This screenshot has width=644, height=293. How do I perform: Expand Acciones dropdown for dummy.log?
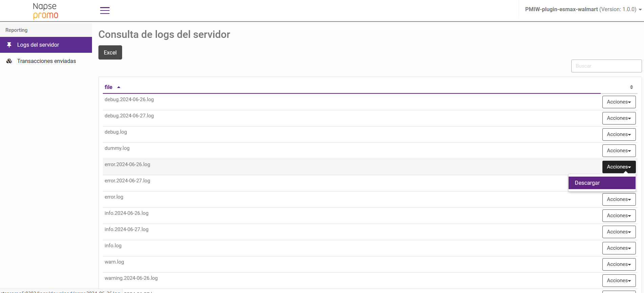pos(619,151)
